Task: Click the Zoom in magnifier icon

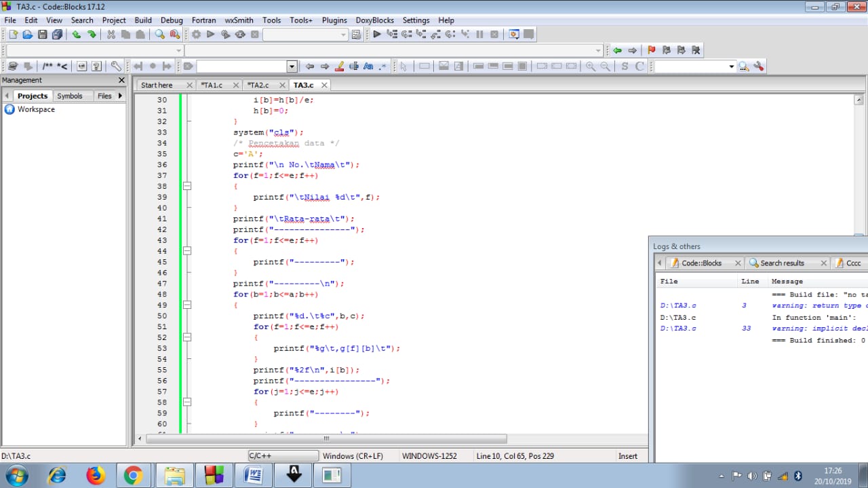Action: point(591,67)
